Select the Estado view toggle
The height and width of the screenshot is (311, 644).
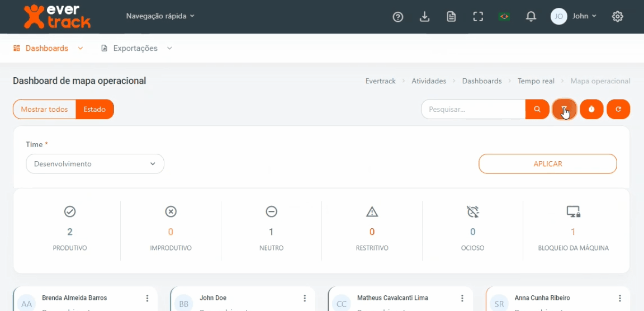(94, 109)
